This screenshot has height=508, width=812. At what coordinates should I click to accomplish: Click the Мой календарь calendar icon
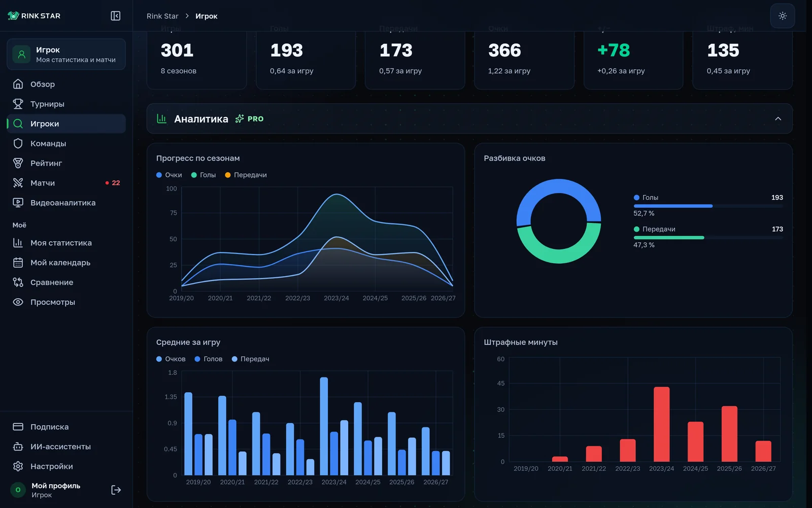(x=18, y=263)
